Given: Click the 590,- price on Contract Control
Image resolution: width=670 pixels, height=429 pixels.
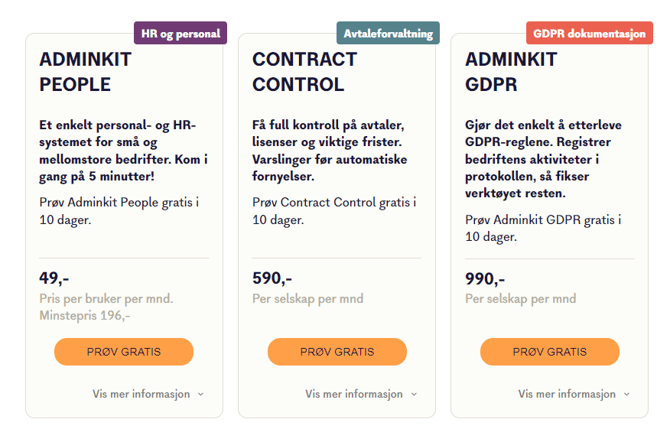Looking at the screenshot, I should click(271, 278).
